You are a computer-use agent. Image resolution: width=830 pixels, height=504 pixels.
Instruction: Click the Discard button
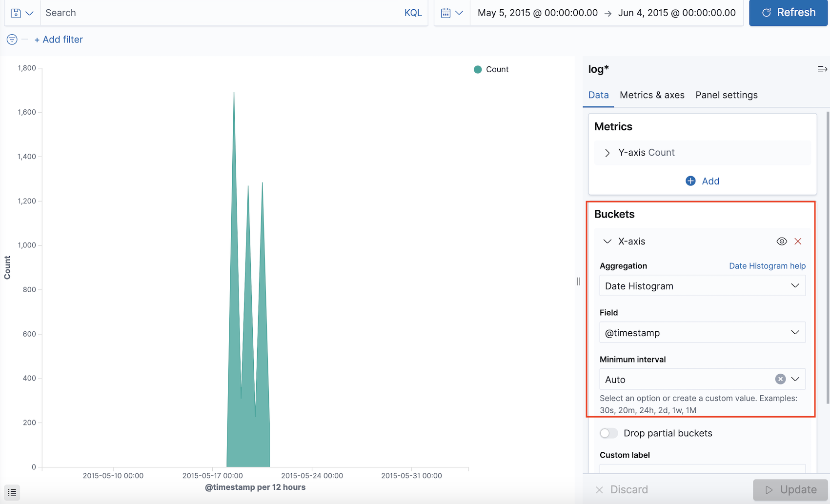pos(622,489)
